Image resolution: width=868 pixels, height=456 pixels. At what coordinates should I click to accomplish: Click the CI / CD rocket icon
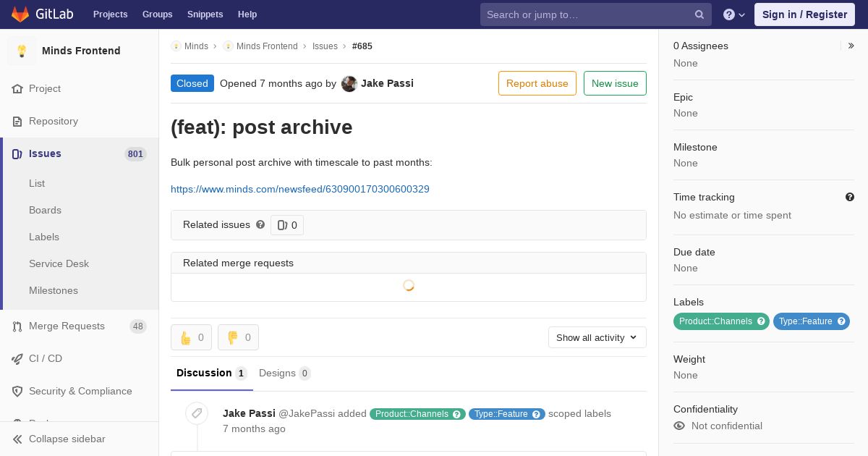(17, 359)
